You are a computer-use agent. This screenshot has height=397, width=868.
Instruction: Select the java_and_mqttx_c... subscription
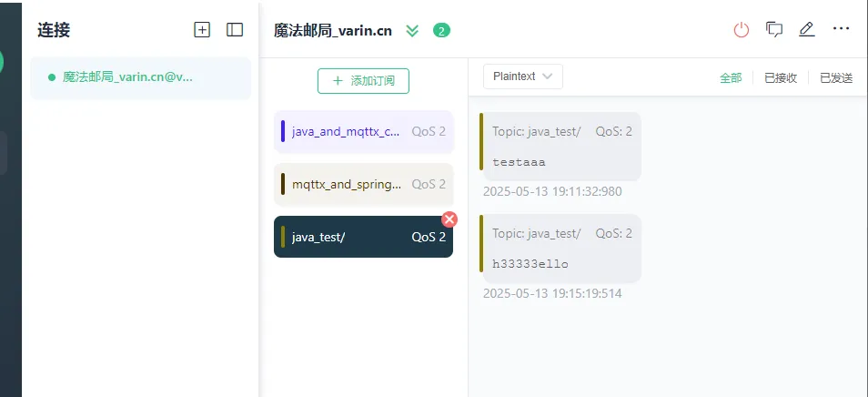click(364, 132)
